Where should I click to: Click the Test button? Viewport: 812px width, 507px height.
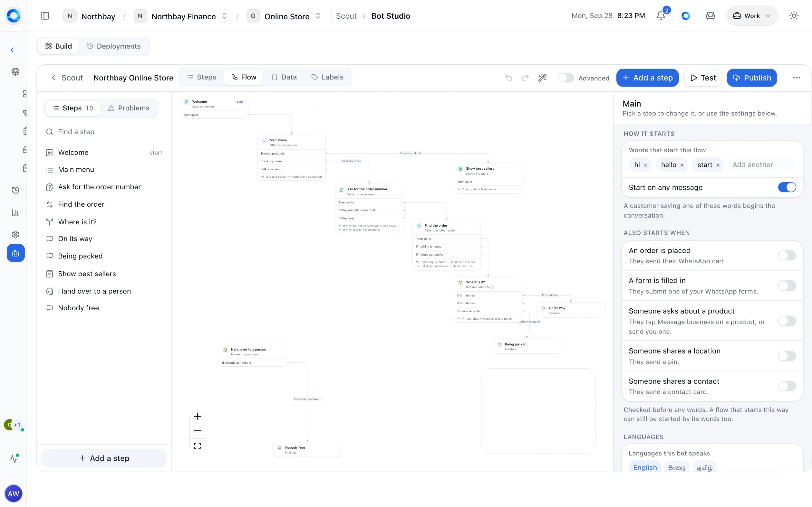coord(703,78)
